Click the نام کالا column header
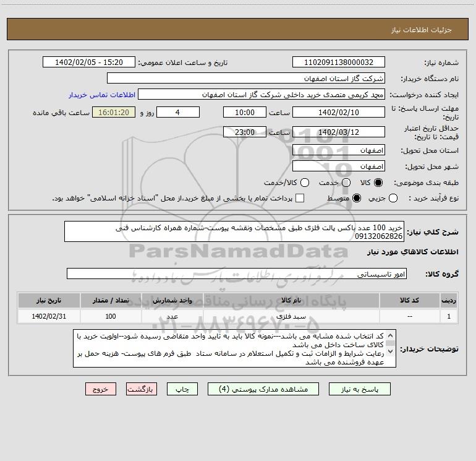The image size is (476, 461). (x=291, y=300)
